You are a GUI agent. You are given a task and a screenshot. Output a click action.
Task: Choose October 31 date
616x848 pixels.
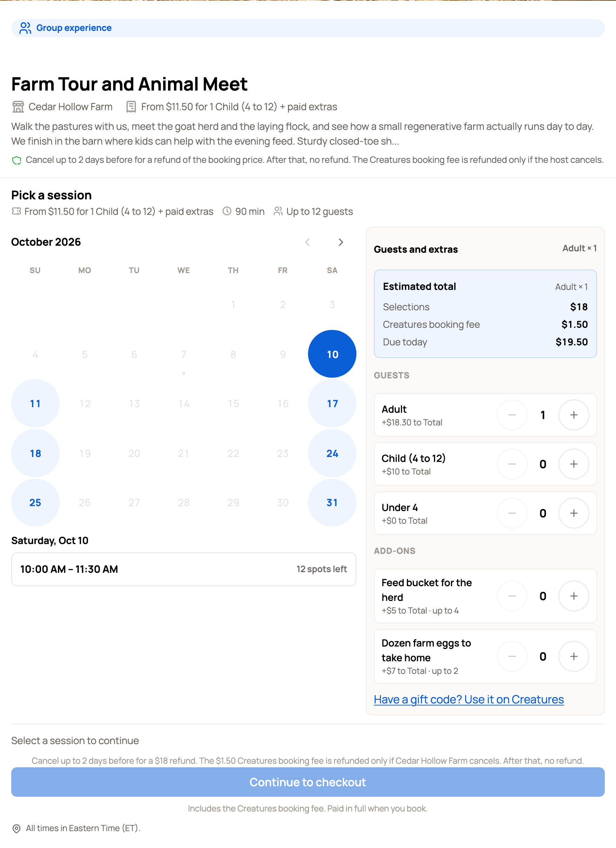click(332, 503)
